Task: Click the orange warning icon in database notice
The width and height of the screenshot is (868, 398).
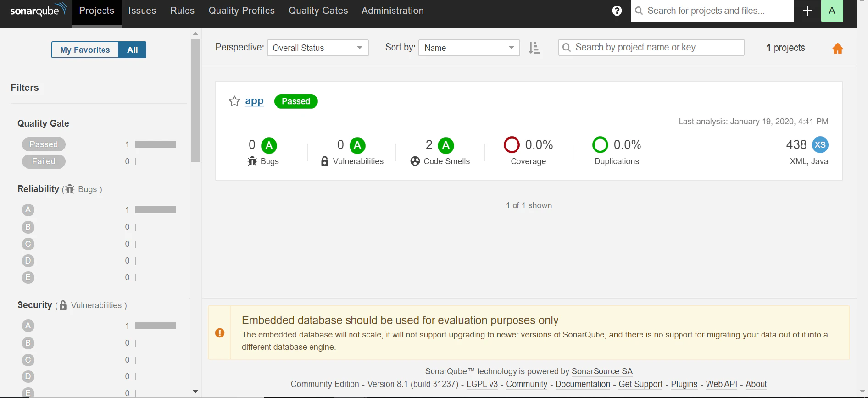Action: pos(220,333)
